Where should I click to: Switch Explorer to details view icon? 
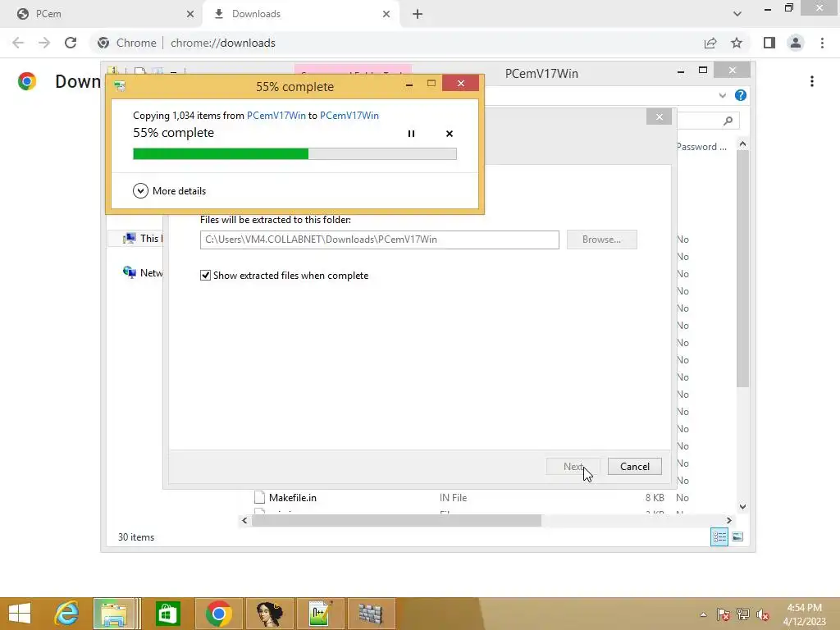[x=719, y=536]
